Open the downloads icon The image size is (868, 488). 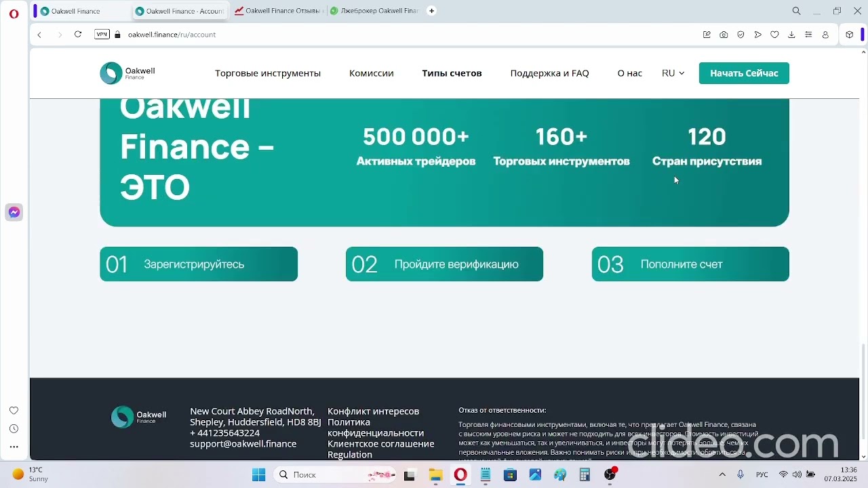(791, 35)
